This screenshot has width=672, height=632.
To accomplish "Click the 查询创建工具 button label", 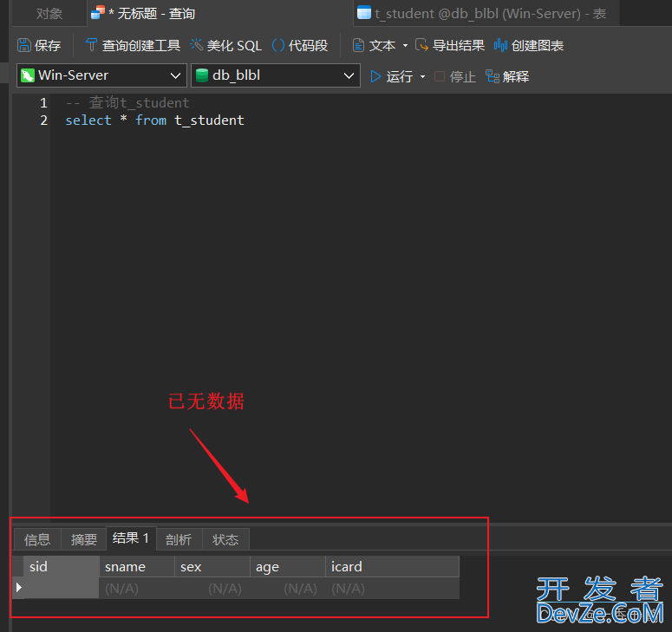I will click(x=141, y=45).
